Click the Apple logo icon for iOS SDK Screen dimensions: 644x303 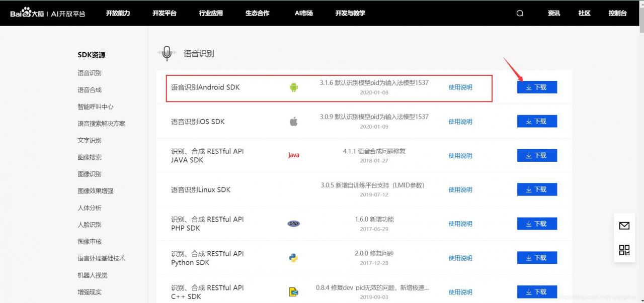coord(294,122)
